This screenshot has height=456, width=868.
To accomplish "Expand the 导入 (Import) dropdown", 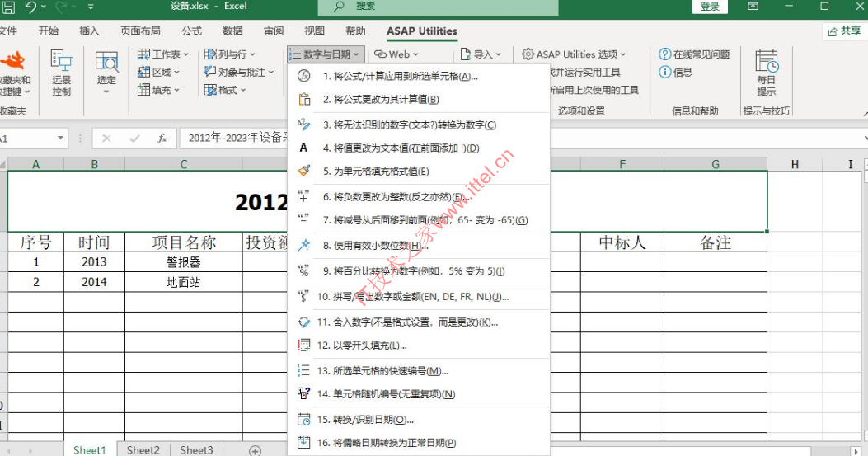I will (481, 54).
